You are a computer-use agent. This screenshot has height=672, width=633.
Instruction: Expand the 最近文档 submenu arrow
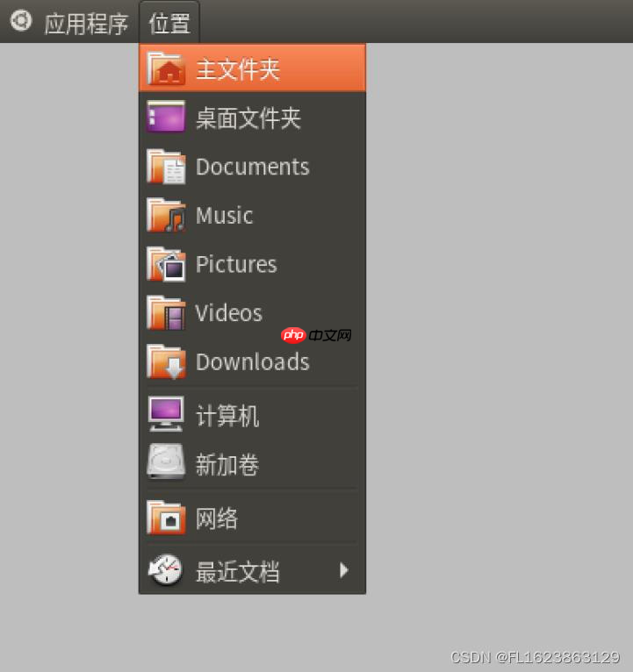tap(343, 570)
